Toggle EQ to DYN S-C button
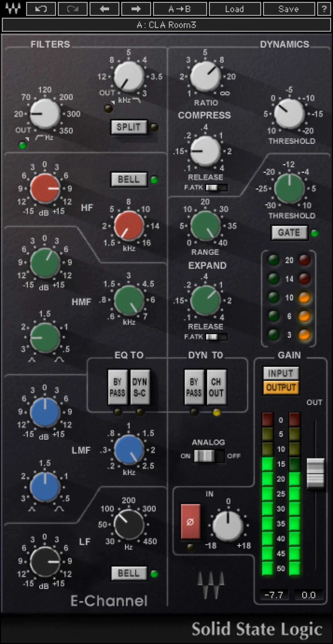The height and width of the screenshot is (644, 333). tap(140, 387)
